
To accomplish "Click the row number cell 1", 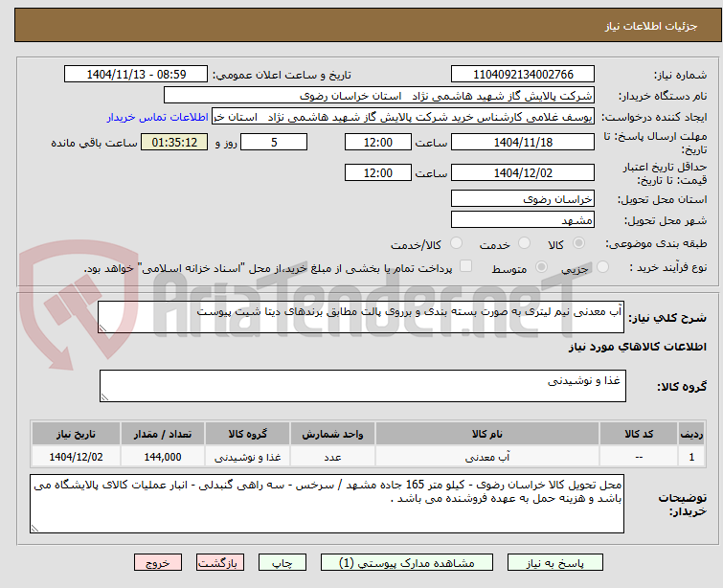I will pos(691,457).
